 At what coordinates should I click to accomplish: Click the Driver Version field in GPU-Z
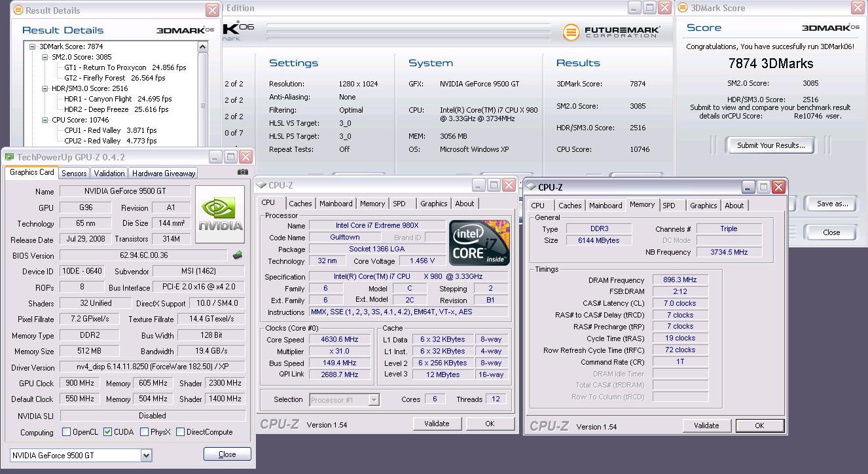coord(153,367)
